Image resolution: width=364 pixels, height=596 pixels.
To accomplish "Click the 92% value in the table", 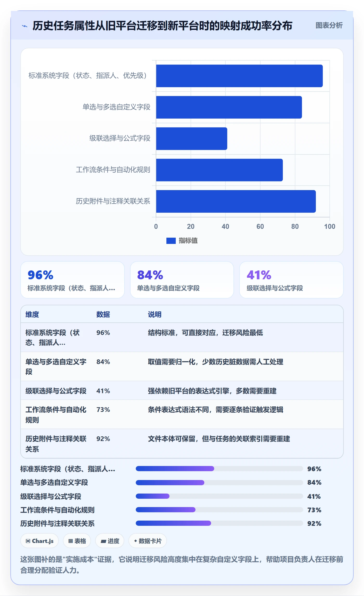I will click(x=103, y=439).
